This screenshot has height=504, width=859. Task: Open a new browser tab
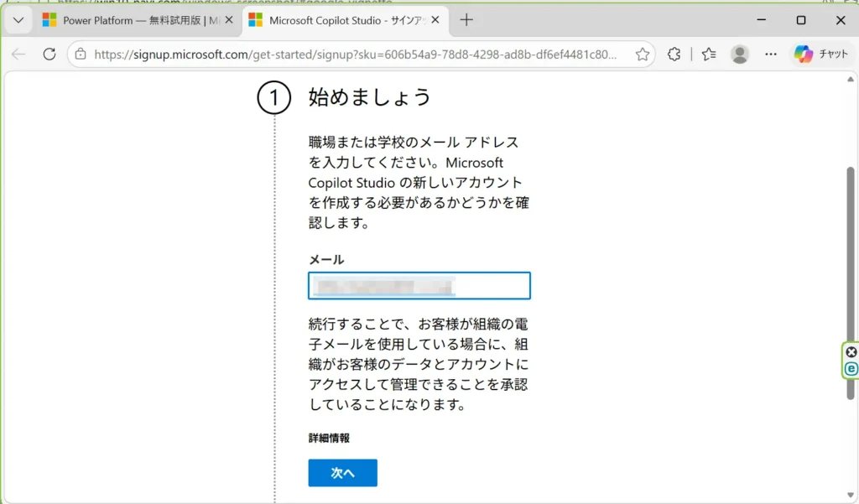point(467,20)
